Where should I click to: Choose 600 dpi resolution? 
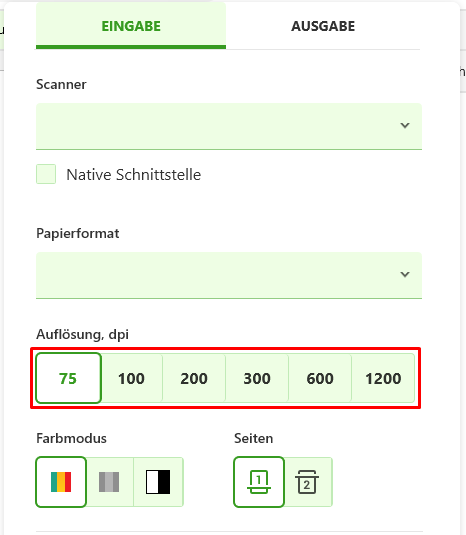tap(320, 378)
